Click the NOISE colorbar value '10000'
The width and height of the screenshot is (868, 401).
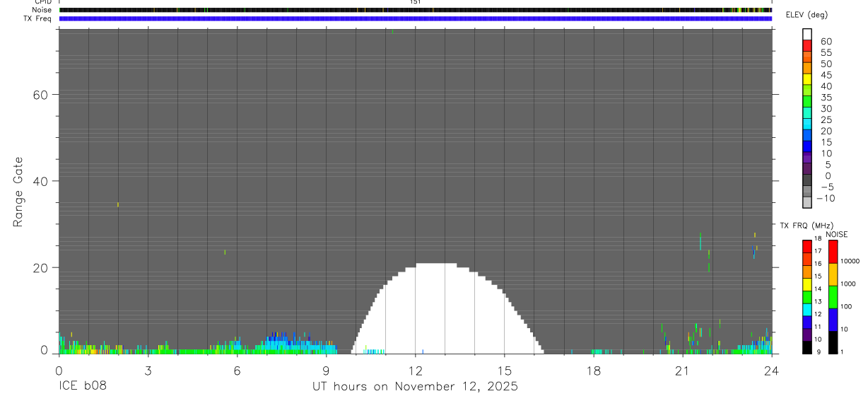850,262
